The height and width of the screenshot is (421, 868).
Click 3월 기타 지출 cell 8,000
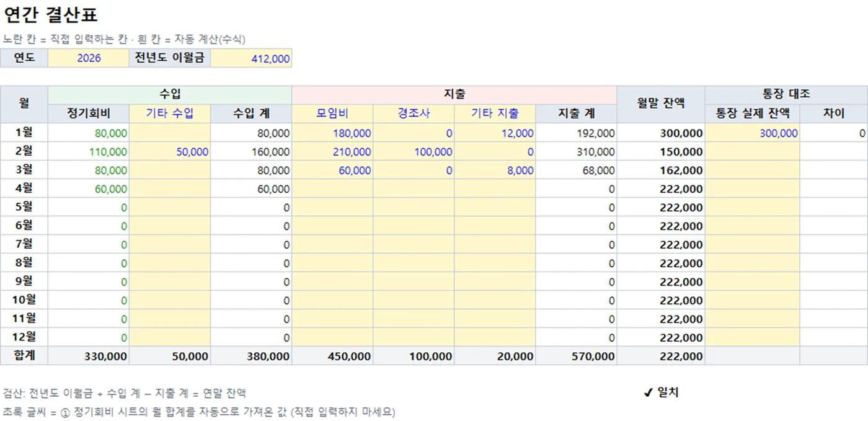pyautogui.click(x=495, y=170)
